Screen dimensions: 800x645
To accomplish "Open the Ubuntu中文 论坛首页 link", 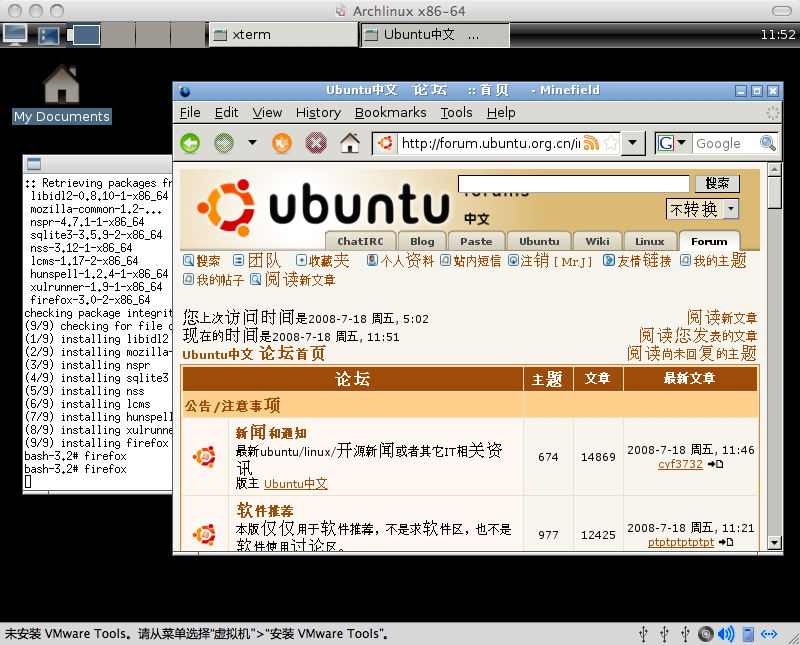I will coord(254,354).
